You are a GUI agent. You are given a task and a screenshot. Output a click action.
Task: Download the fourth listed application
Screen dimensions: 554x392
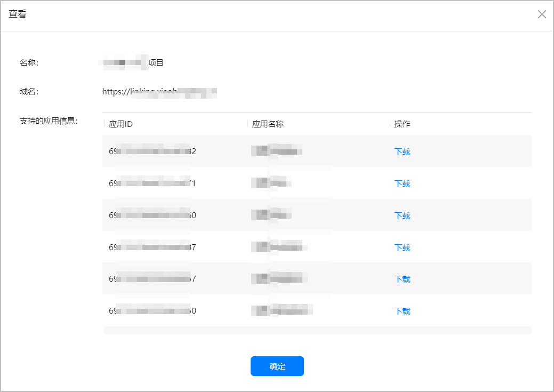[402, 247]
